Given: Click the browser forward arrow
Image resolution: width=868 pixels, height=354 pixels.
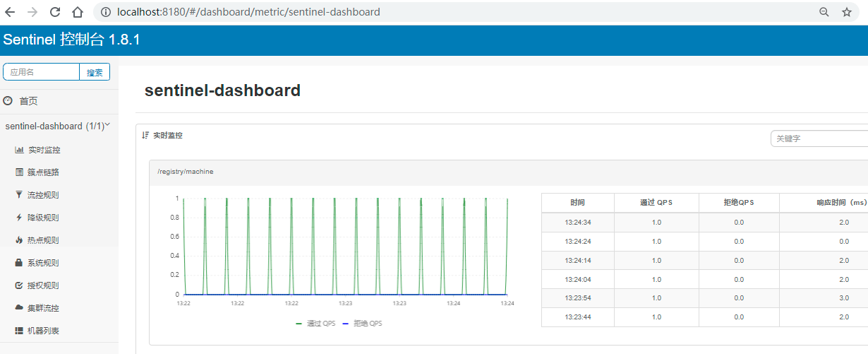Looking at the screenshot, I should click(x=32, y=12).
